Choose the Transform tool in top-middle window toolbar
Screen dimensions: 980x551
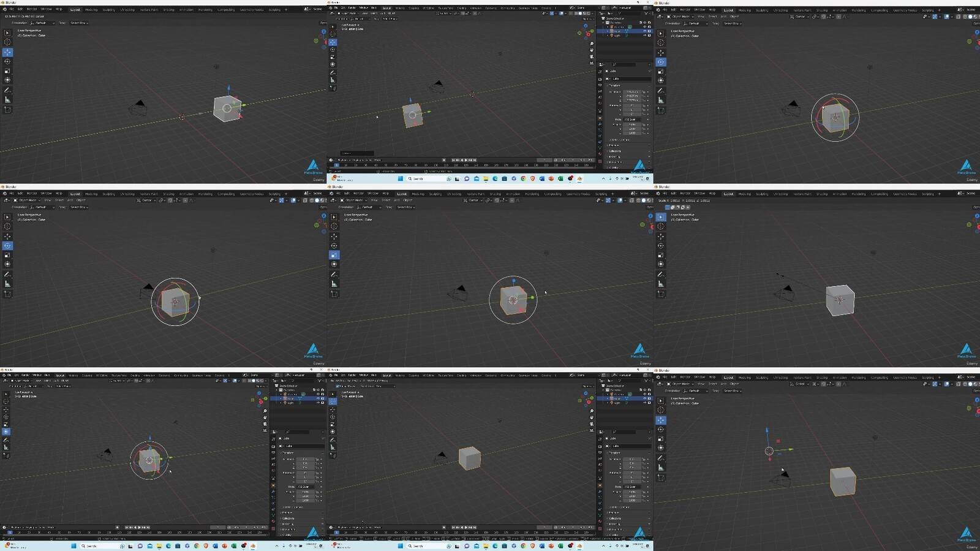click(333, 64)
